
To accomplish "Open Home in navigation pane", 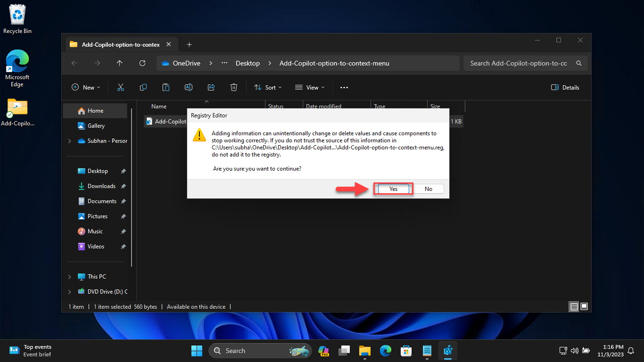I will coord(95,111).
